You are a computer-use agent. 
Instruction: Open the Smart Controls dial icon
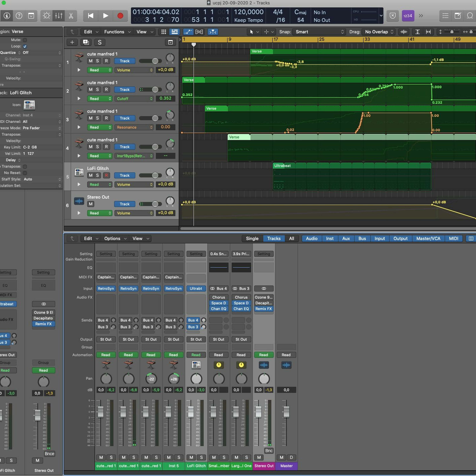click(x=46, y=16)
